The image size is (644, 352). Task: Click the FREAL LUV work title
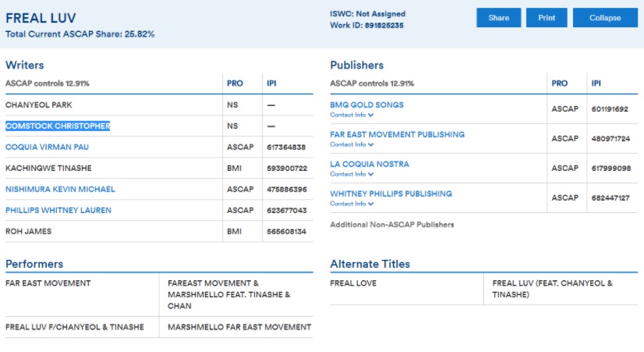[41, 18]
